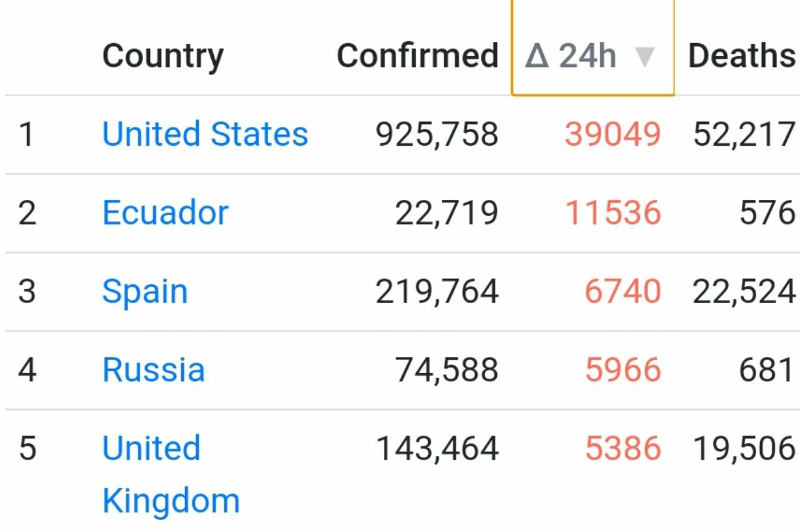Sort by Deaths column header

pyautogui.click(x=741, y=56)
